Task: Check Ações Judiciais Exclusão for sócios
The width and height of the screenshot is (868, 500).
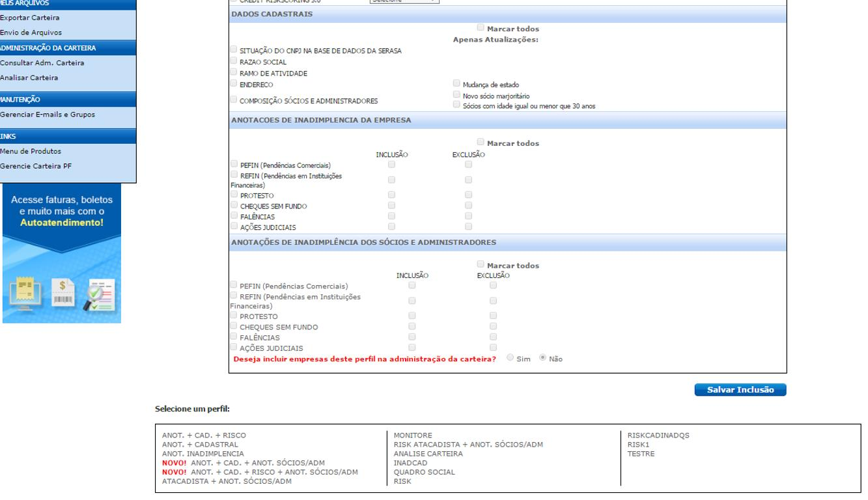Action: pyautogui.click(x=493, y=348)
